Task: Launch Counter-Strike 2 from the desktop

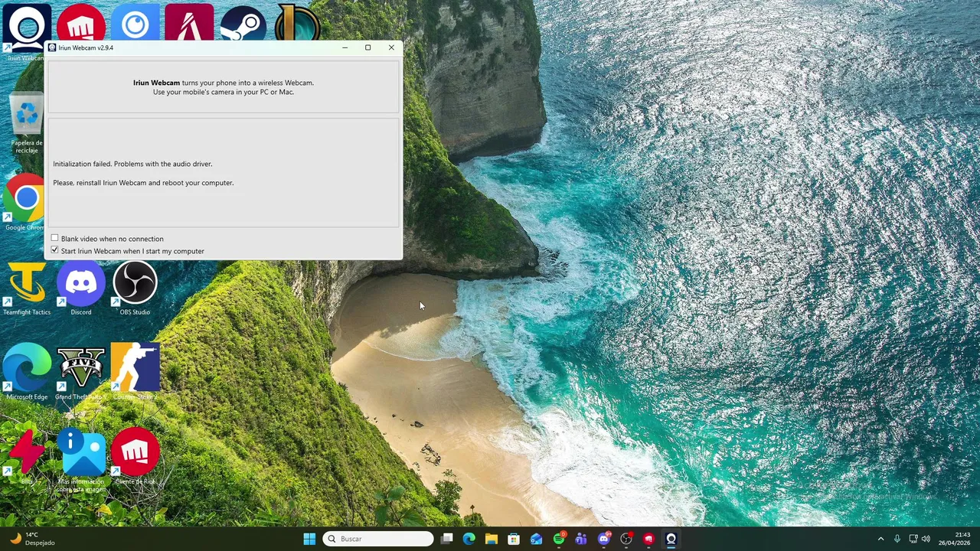Action: (x=135, y=372)
